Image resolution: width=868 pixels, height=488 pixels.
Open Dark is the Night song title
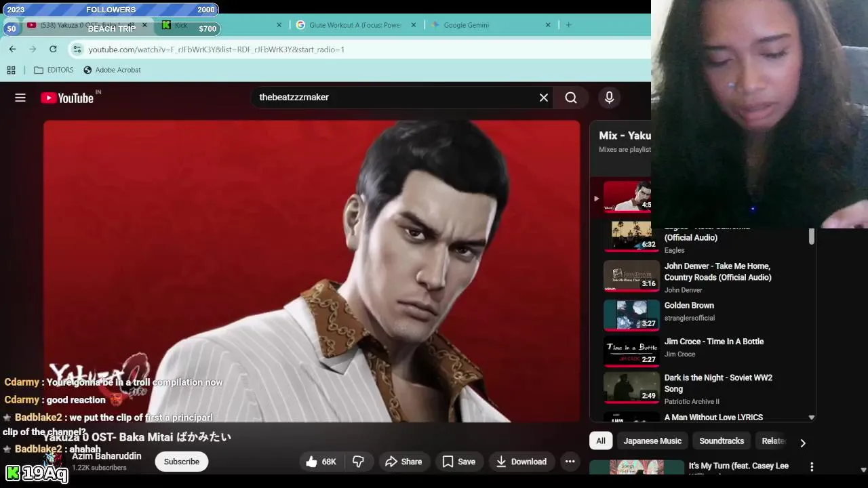(718, 383)
